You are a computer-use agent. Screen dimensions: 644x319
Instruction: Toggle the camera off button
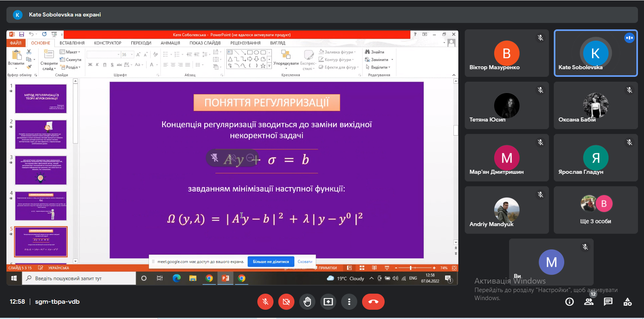tap(286, 302)
